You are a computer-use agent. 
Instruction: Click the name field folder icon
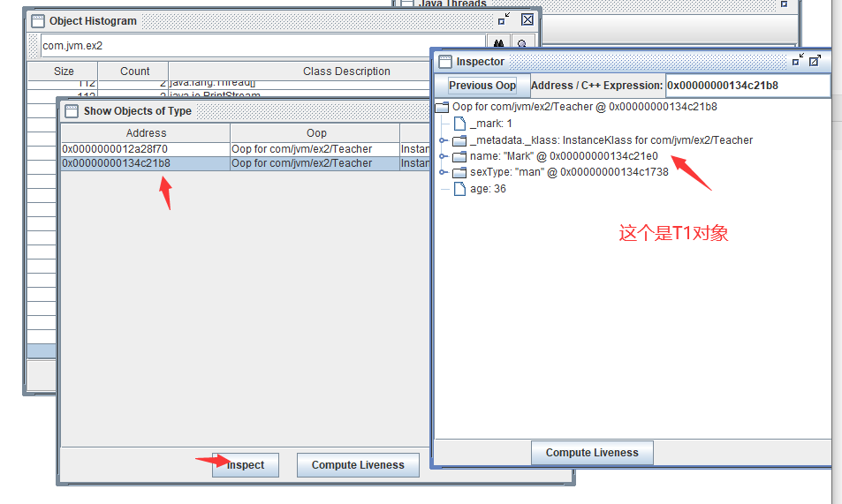click(459, 157)
